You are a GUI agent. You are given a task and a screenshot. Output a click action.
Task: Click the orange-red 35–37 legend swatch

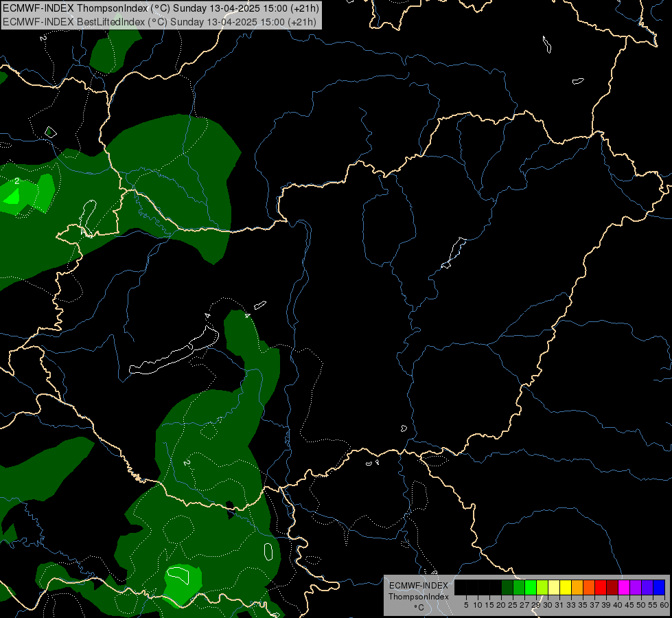(589, 587)
